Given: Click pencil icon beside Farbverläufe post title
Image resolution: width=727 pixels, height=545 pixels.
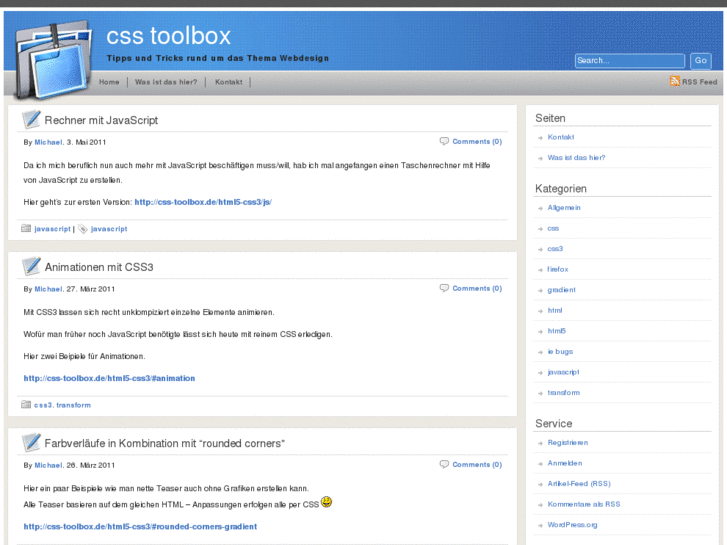Looking at the screenshot, I should coord(32,442).
